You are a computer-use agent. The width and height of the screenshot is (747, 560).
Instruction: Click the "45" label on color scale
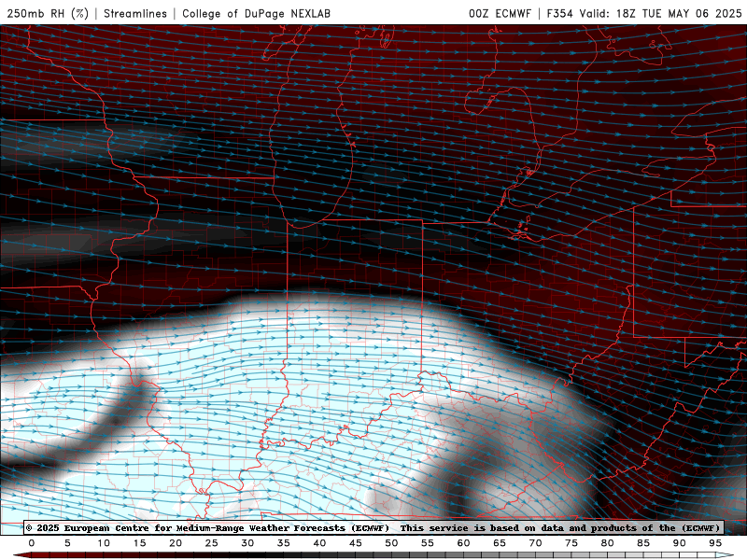tap(356, 543)
